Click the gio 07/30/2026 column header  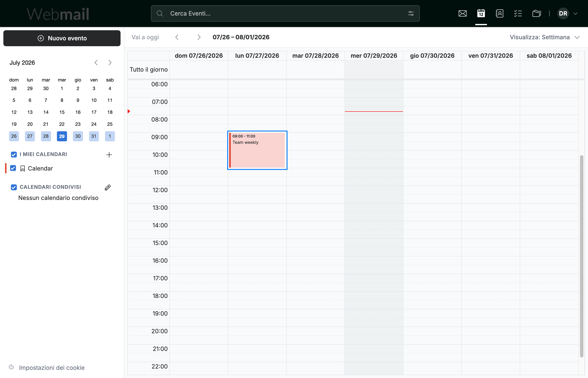pyautogui.click(x=432, y=56)
